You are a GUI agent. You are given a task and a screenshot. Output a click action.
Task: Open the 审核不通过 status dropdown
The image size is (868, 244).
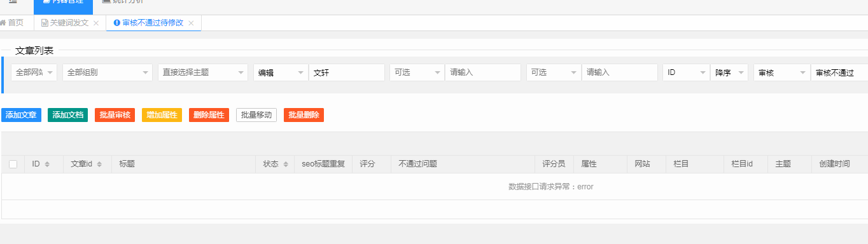839,72
